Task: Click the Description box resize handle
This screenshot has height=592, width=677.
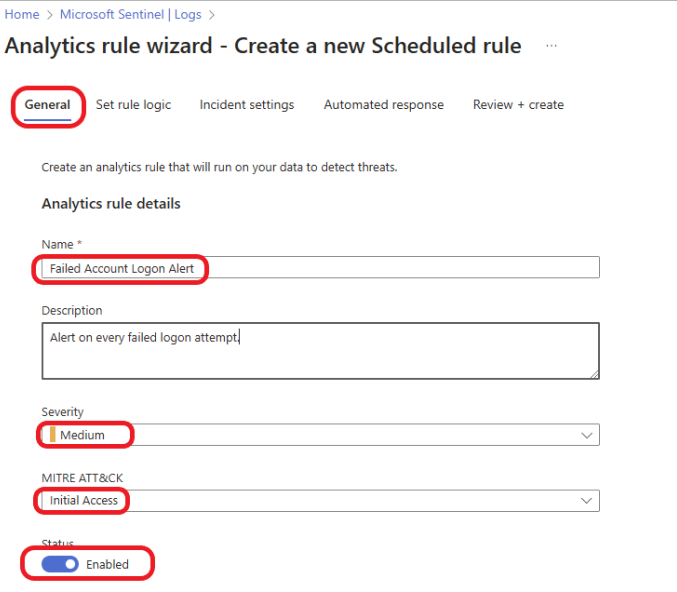Action: pyautogui.click(x=595, y=374)
